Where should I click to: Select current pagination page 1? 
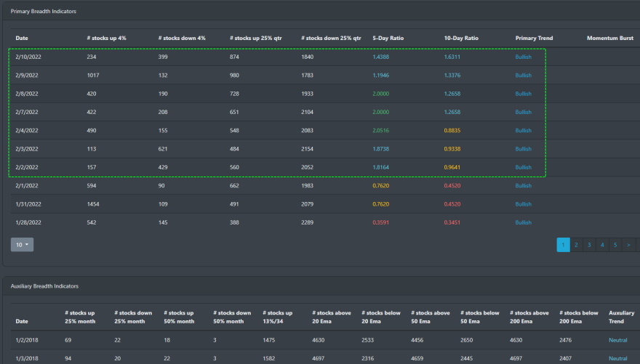point(563,245)
